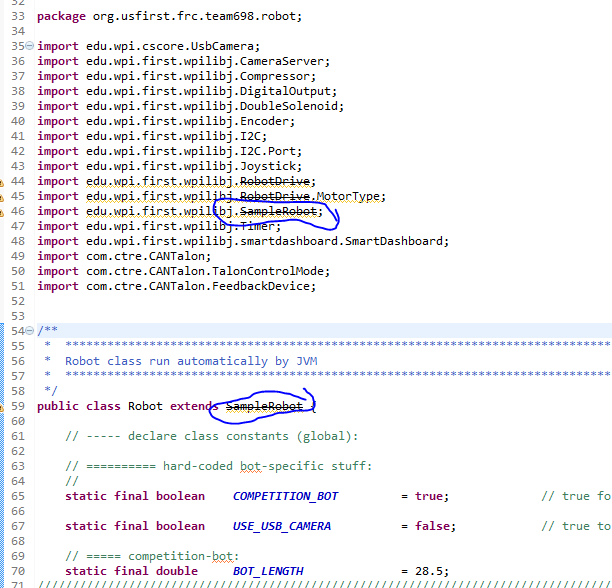The height and width of the screenshot is (588, 612).
Task: Click the value true of COMPETITION_BOT
Action: click(x=429, y=496)
